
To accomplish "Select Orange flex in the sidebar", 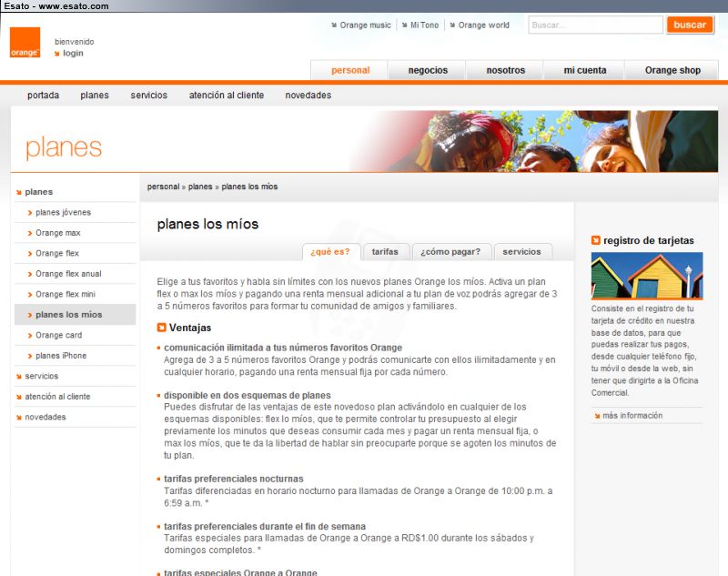I will tap(76, 253).
